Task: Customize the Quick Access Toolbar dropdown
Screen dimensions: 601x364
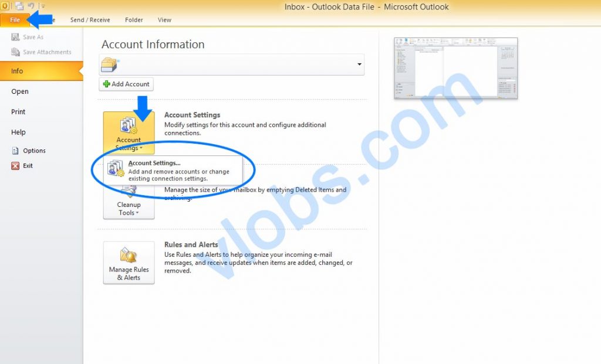Action: 45,5
